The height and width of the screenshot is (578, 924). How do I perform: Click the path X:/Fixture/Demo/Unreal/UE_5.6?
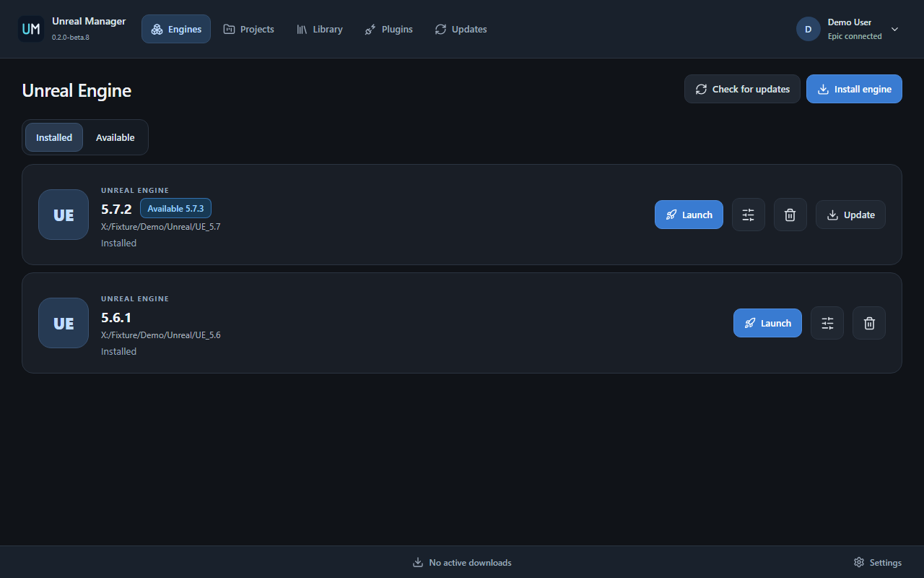(160, 335)
